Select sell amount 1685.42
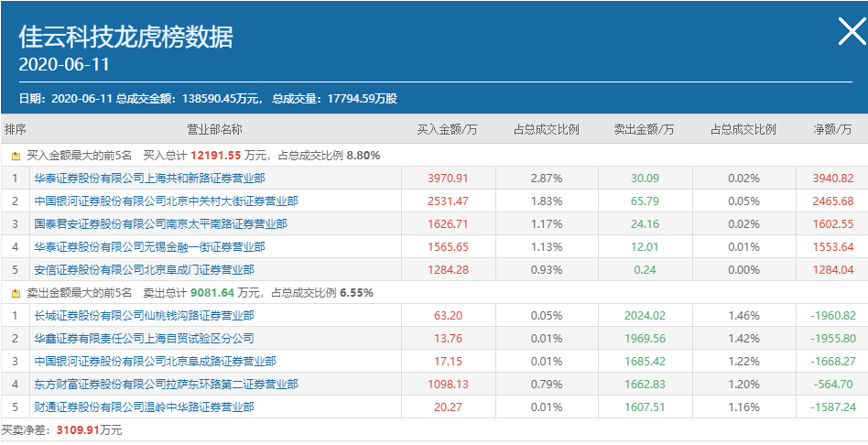868x445 pixels. (x=645, y=362)
